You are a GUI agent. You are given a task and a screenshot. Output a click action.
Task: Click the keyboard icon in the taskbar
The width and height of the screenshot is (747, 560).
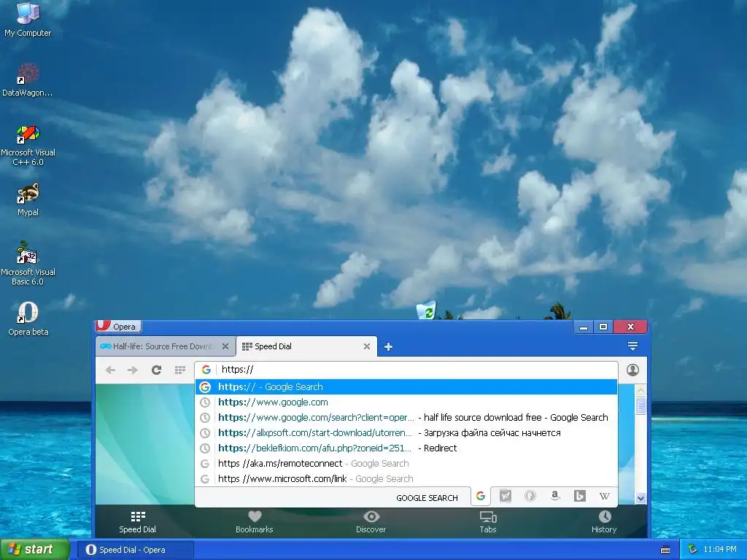(x=665, y=550)
